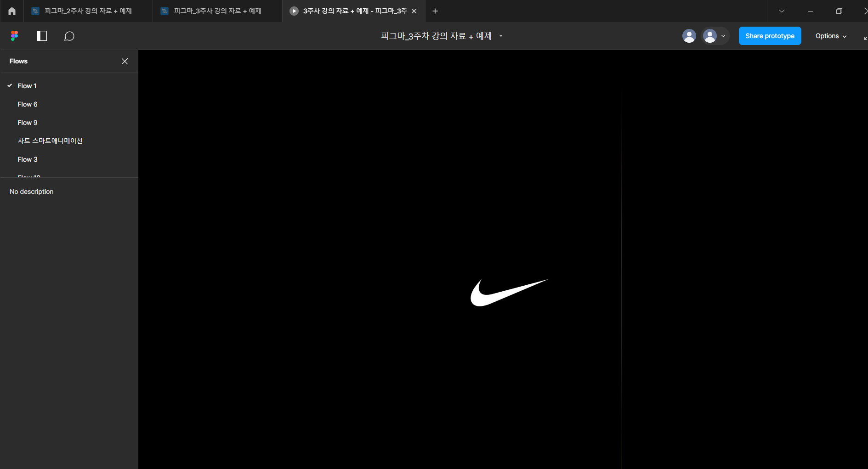The image size is (868, 469).
Task: Open the second avatar account dropdown
Action: pyautogui.click(x=715, y=36)
